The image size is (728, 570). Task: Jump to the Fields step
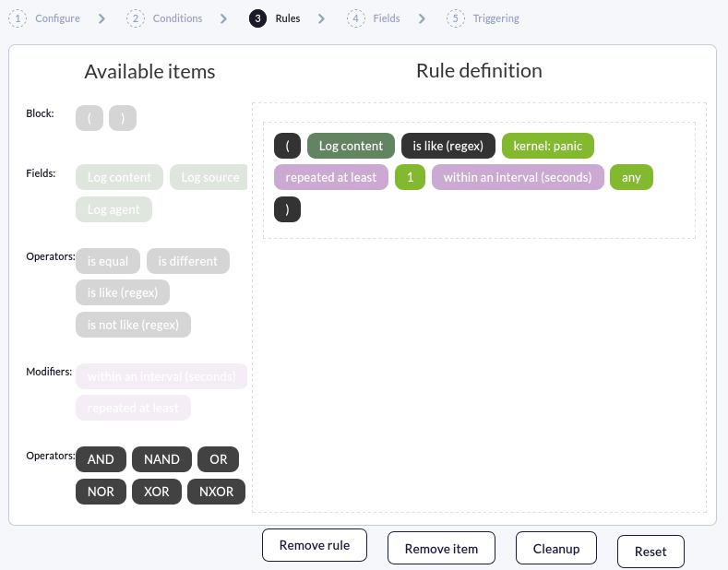(x=374, y=18)
